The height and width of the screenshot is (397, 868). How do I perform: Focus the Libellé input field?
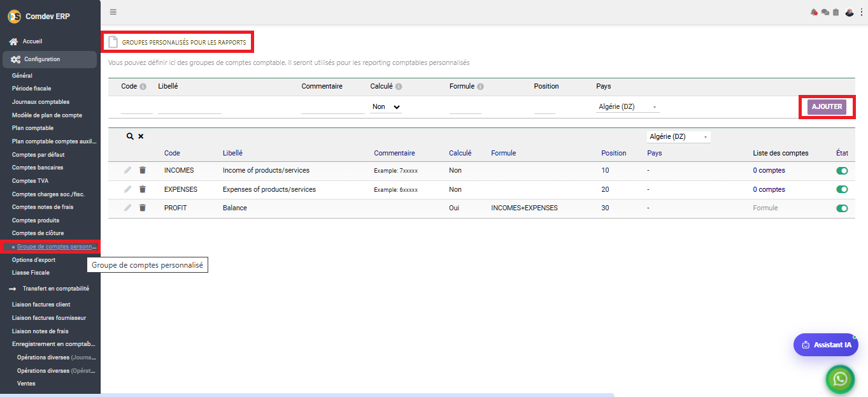190,108
